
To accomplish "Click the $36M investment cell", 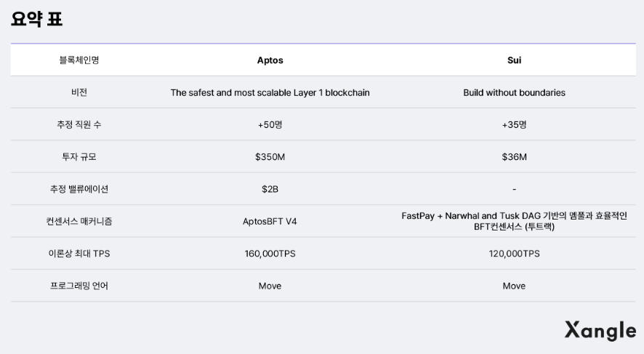I will click(514, 157).
